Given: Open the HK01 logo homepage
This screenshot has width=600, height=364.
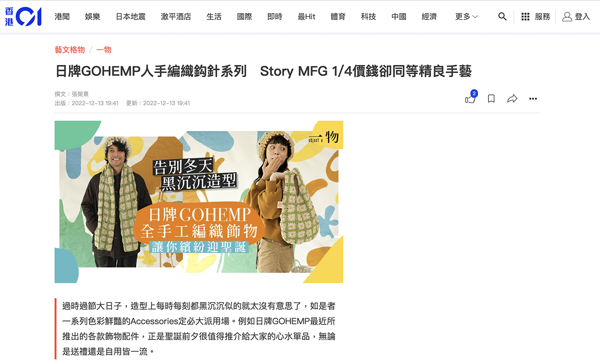Looking at the screenshot, I should coord(23,16).
